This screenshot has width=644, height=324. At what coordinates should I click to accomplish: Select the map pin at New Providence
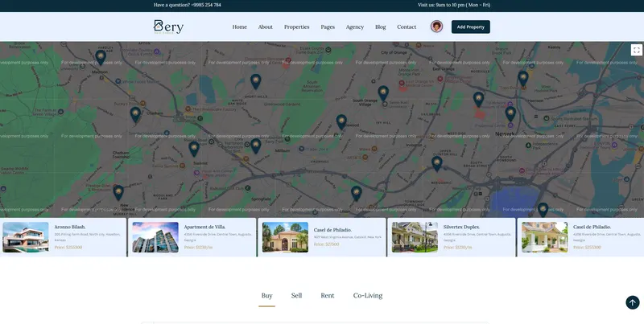tap(118, 193)
